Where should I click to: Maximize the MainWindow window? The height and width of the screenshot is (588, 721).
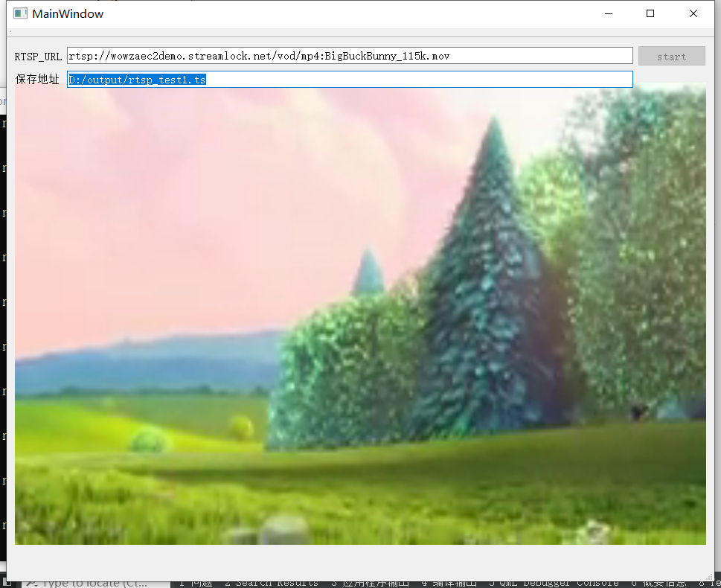tap(650, 13)
